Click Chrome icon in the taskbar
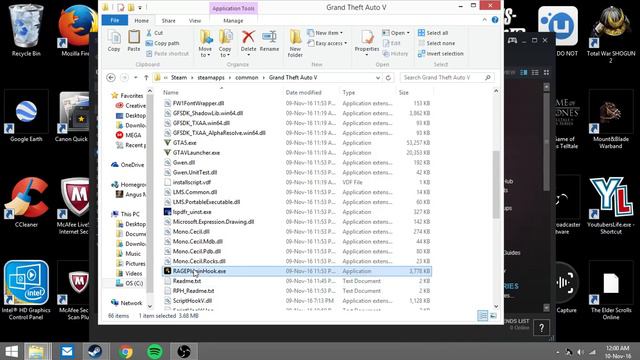 125,351
